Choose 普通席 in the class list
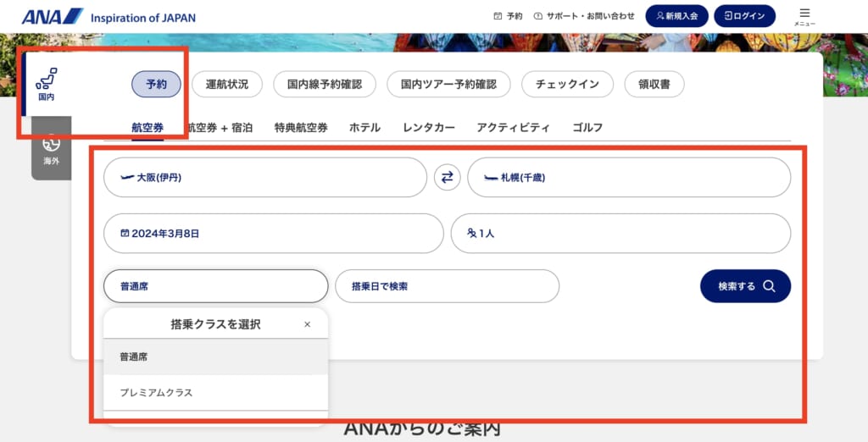This screenshot has width=868, height=442. [216, 356]
